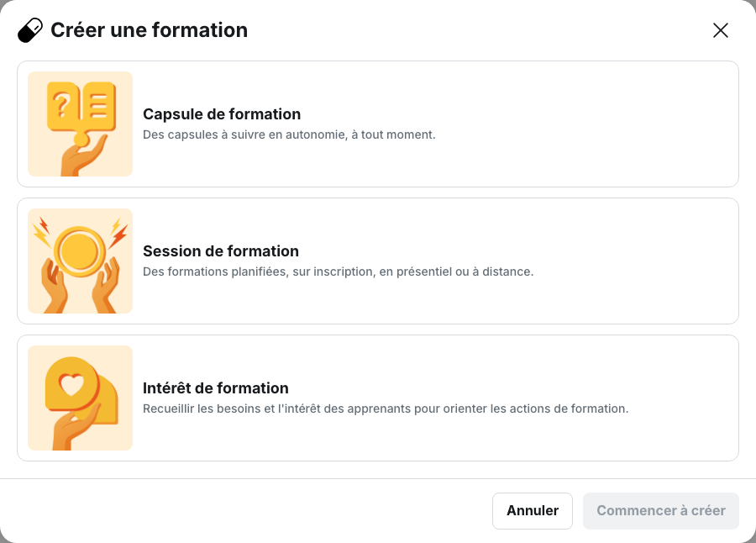
Task: Close the Créer une formation dialog
Action: [721, 30]
